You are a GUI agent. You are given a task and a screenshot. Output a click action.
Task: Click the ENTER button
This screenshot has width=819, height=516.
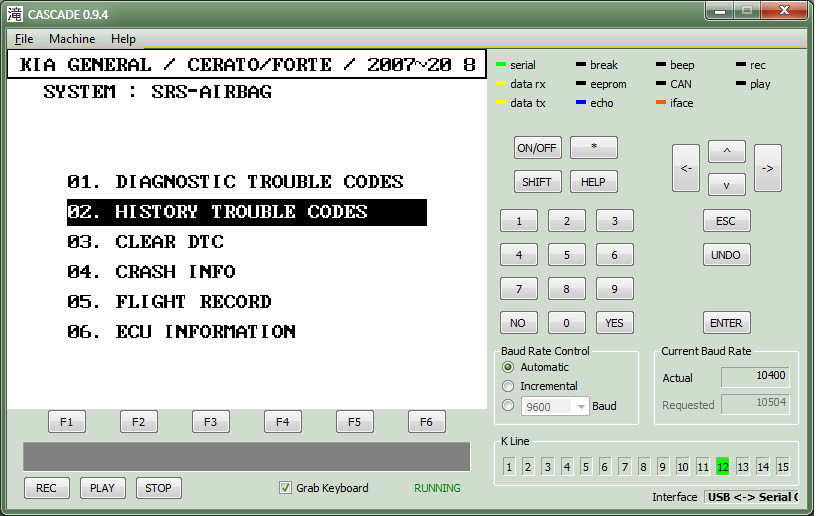727,323
